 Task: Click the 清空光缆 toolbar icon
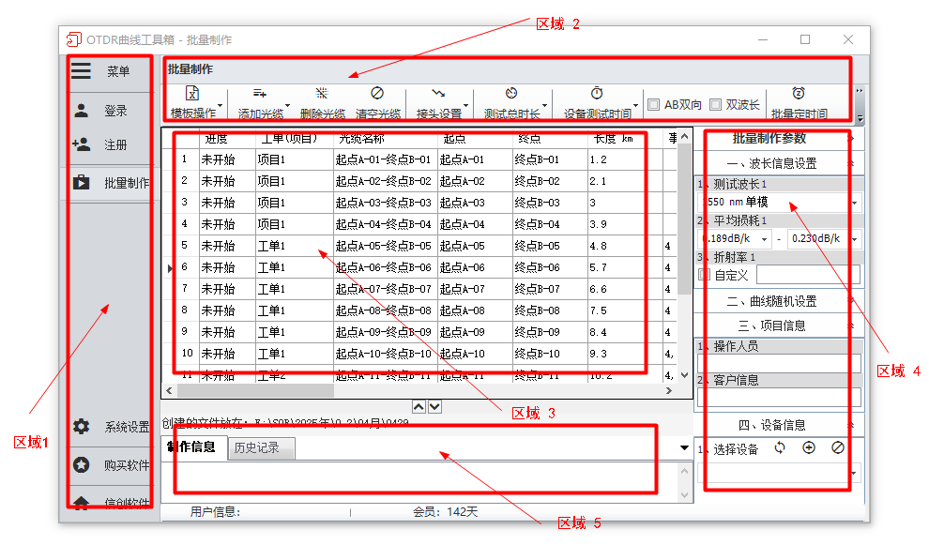click(377, 94)
